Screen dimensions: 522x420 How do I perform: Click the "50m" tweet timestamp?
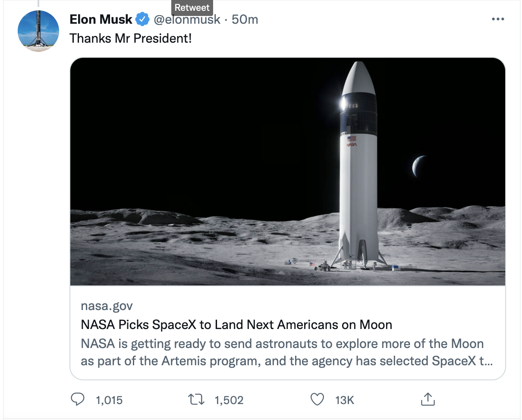(245, 19)
